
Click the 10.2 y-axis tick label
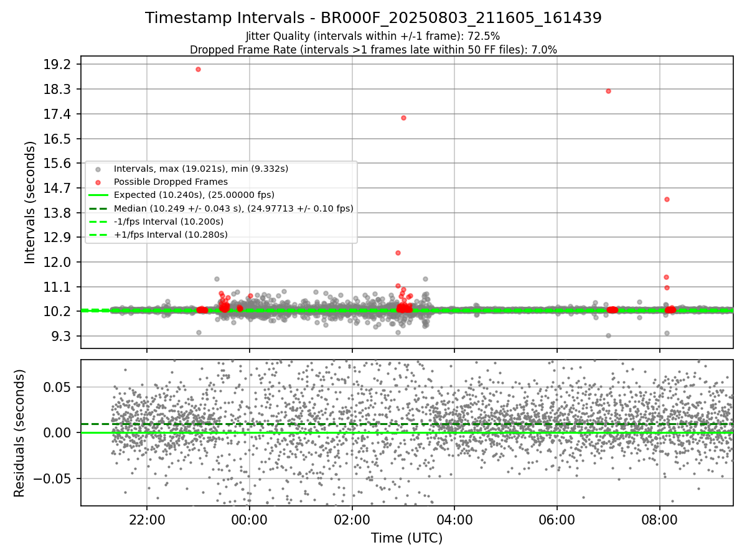pos(59,311)
